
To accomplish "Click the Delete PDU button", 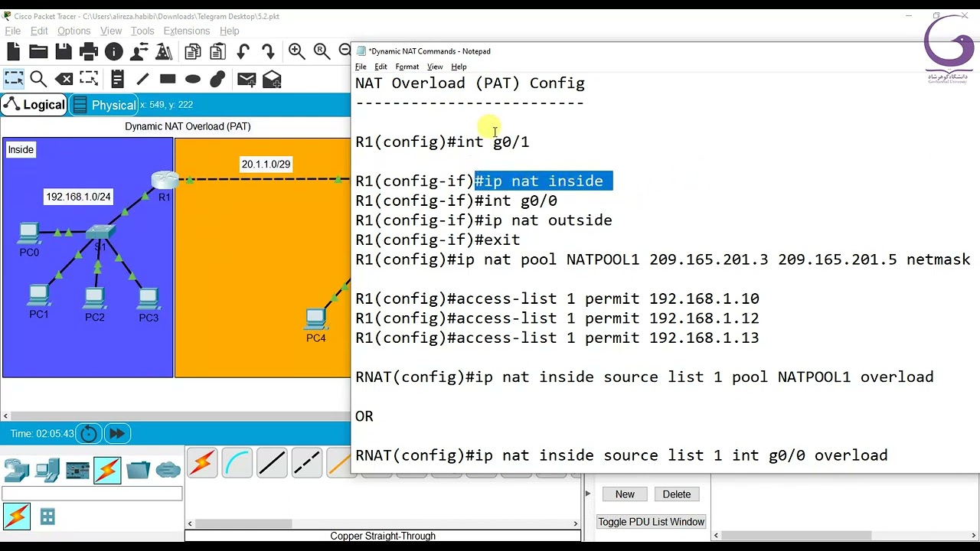I will click(x=677, y=494).
